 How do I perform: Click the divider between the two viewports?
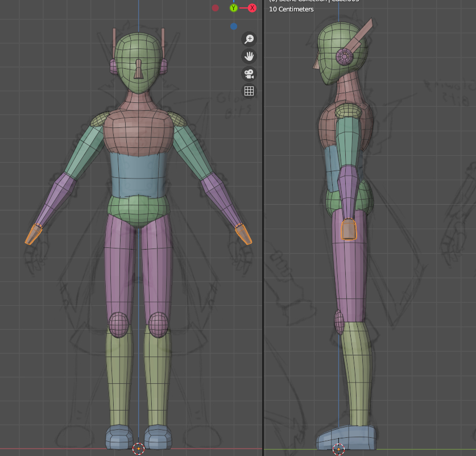[x=263, y=227]
